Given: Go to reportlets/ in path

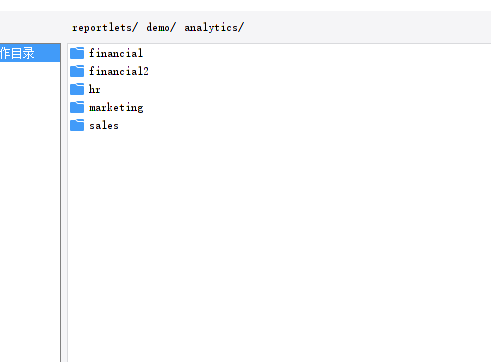Looking at the screenshot, I should pos(105,27).
